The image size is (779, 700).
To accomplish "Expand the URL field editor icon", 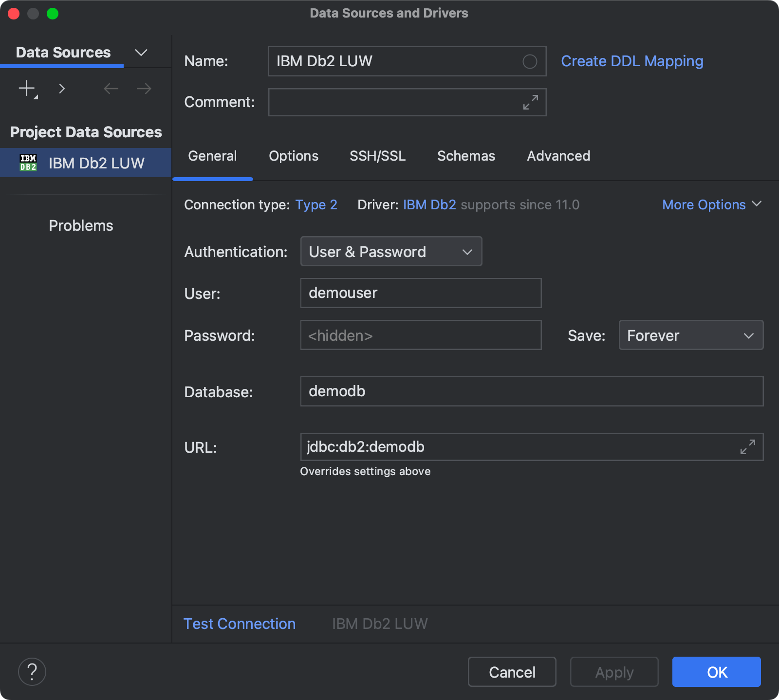I will click(x=748, y=447).
